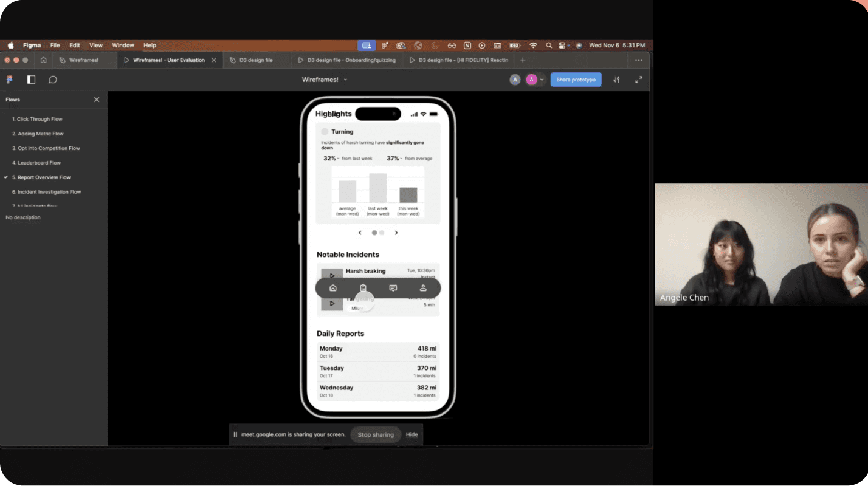Open the Edit menu
Viewport: 868px width, 486px height.
tap(74, 45)
